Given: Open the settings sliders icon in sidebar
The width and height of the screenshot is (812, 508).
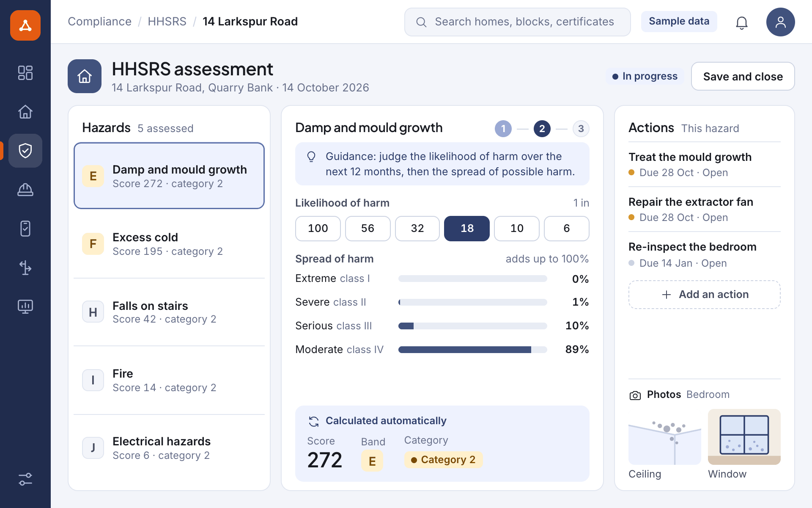Looking at the screenshot, I should click(x=25, y=479).
